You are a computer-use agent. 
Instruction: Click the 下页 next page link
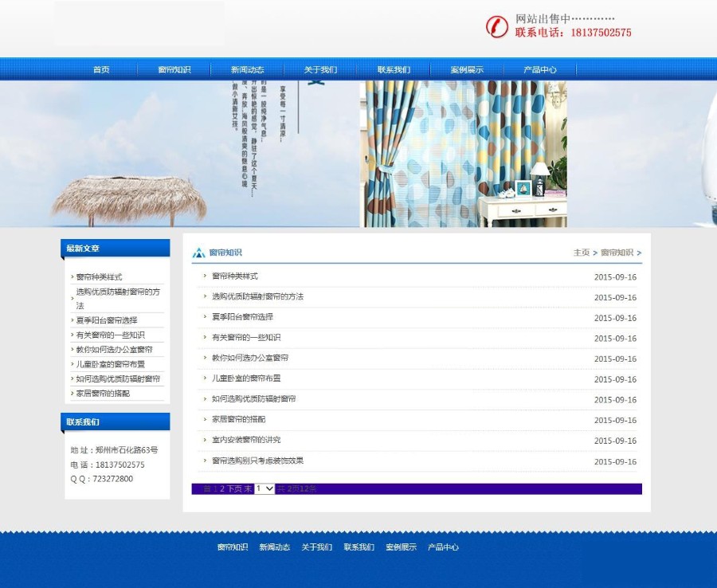234,488
